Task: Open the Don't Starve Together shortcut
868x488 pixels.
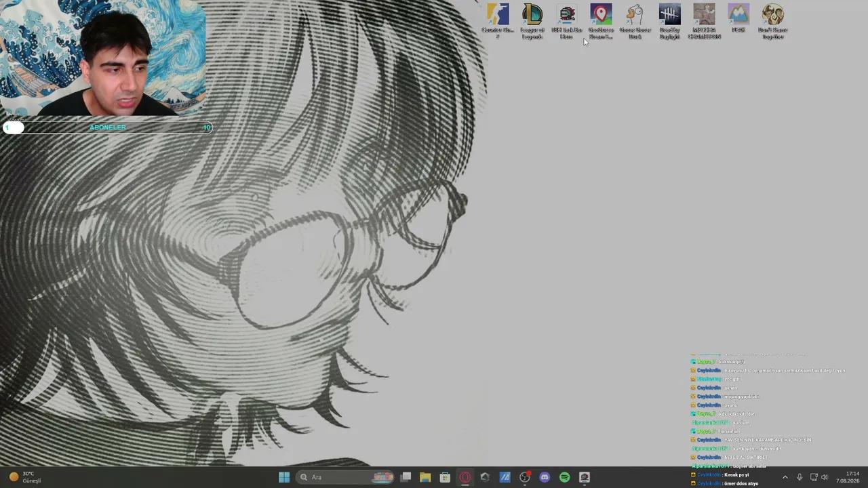Action: pos(772,21)
